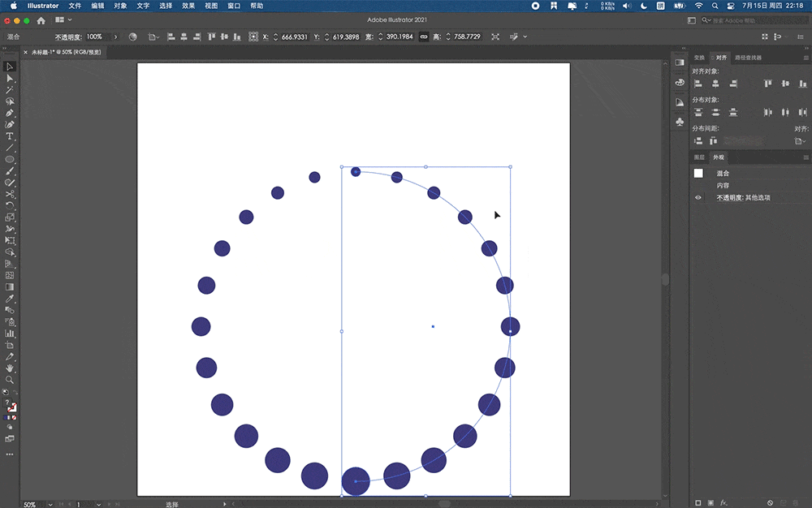Click the X coordinate field 666.9331
Image resolution: width=812 pixels, height=508 pixels.
click(294, 37)
